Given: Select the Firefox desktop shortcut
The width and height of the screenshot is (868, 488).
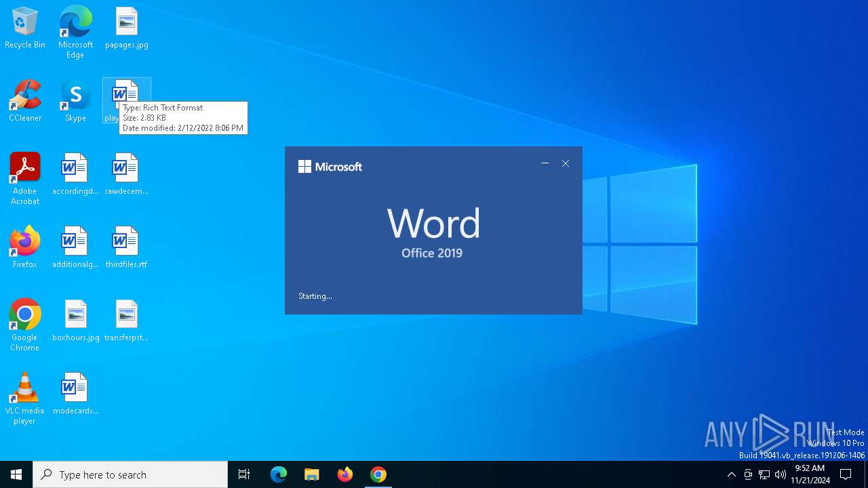Looking at the screenshot, I should [25, 248].
